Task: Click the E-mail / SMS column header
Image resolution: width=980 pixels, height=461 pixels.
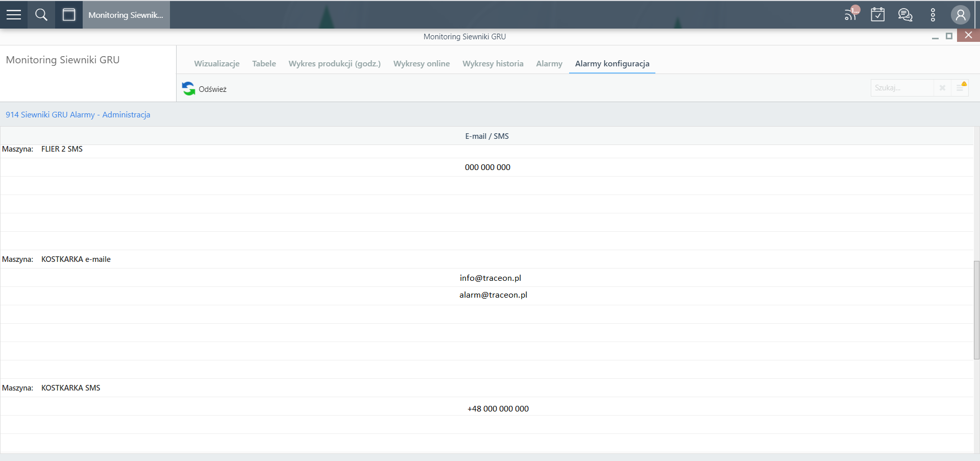Action: 487,136
